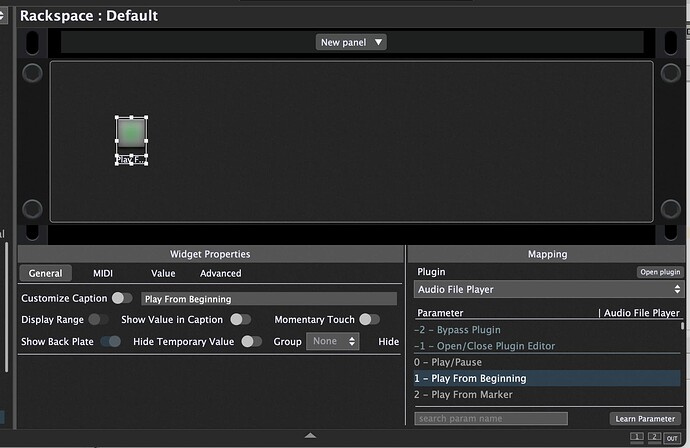Click the bottom-right status icon labeled 2

click(x=654, y=437)
